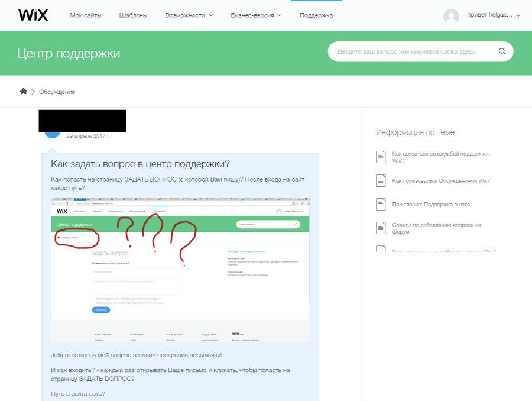Open 'Как пользоваться Обсуждениями Wix?' article
The height and width of the screenshot is (401, 532).
click(441, 180)
